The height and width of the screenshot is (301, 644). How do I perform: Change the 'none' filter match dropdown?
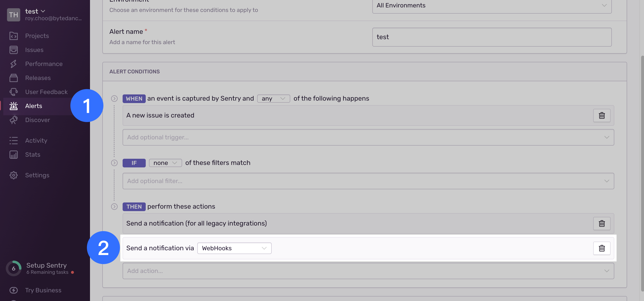click(x=165, y=163)
